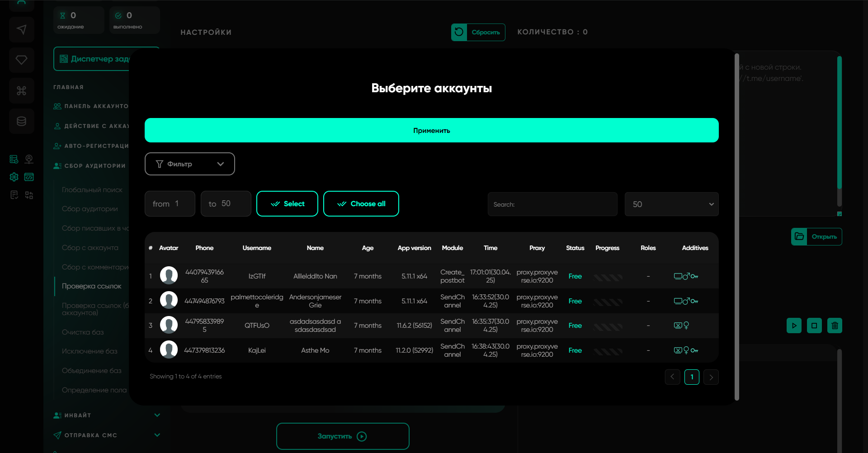Click the Search input field
This screenshot has width=868, height=453.
pos(552,204)
